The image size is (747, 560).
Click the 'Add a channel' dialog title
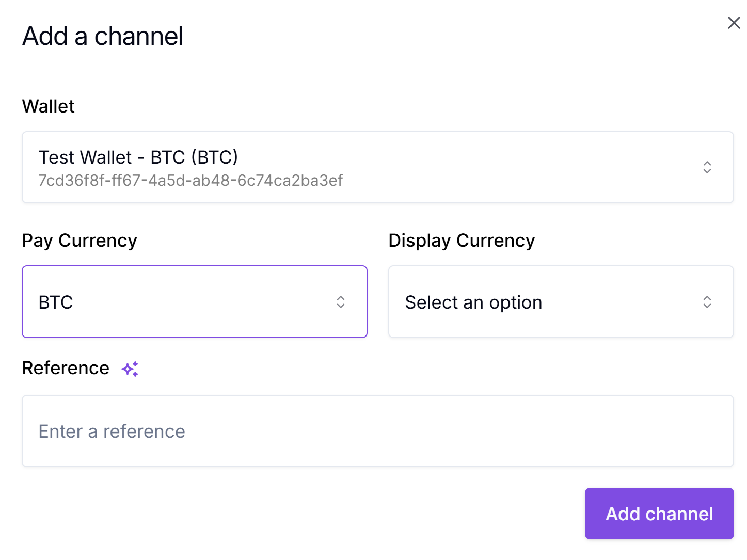103,36
